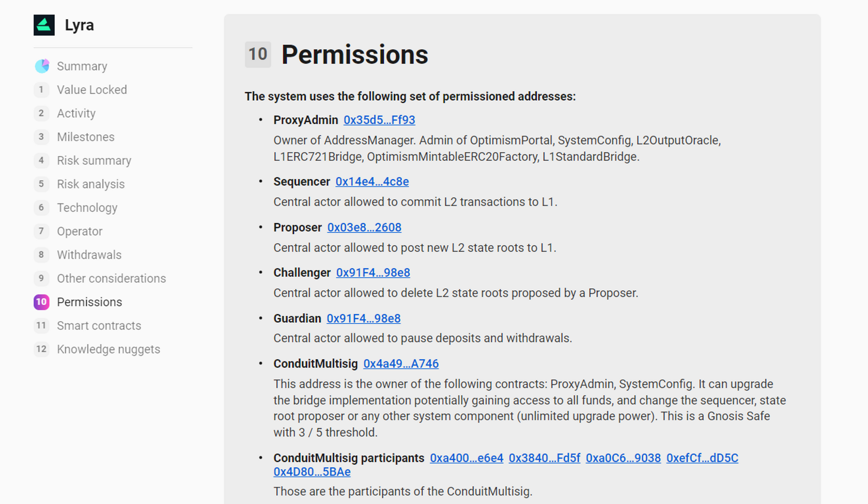Image resolution: width=868 pixels, height=504 pixels.
Task: Go to the Activity section
Action: (x=76, y=113)
